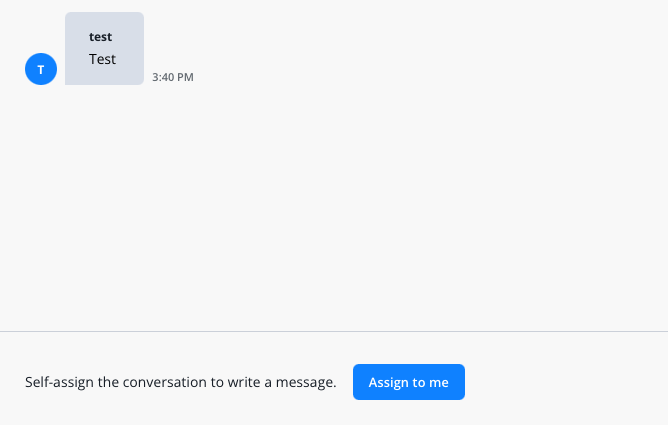Click the Assign to me button

click(x=408, y=382)
